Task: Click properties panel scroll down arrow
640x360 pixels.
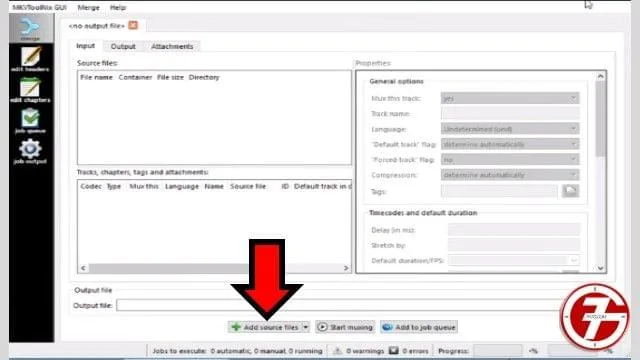Action: (600, 268)
